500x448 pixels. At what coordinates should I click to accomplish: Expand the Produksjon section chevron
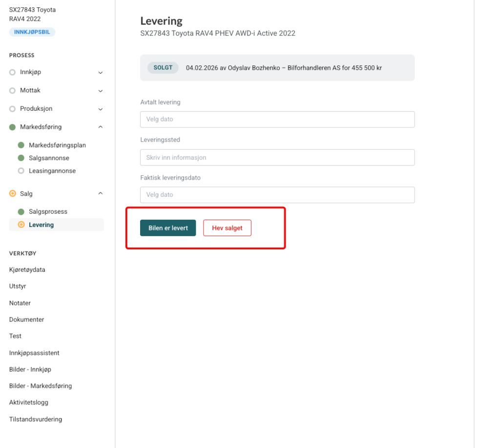(x=101, y=109)
